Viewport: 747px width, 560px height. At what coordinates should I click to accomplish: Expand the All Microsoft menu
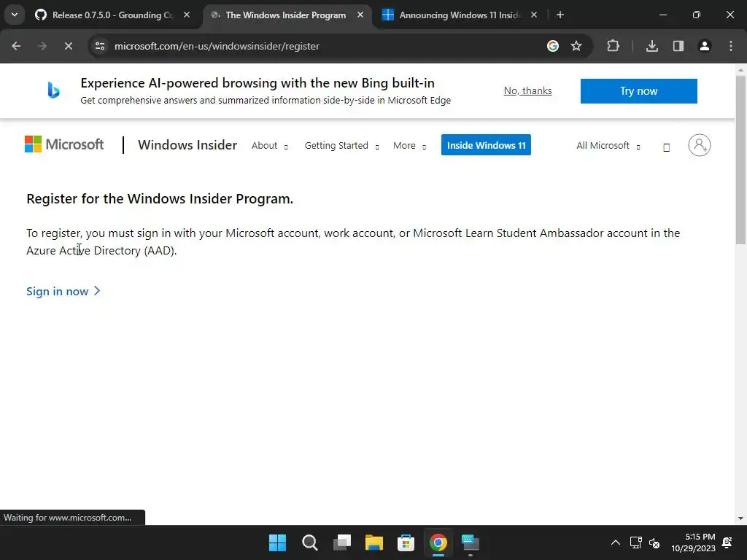[x=608, y=146]
